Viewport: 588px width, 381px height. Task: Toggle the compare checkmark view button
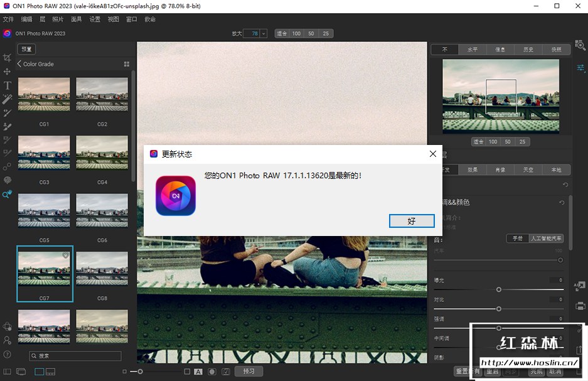click(x=226, y=372)
